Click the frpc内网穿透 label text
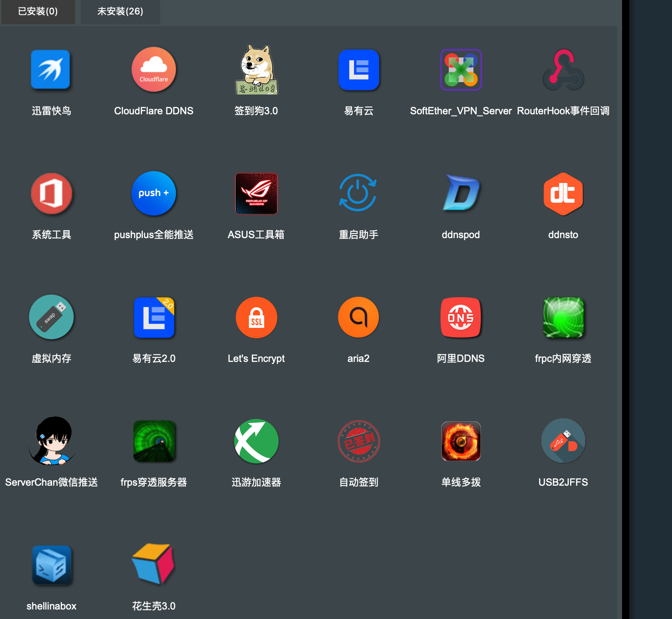Image resolution: width=672 pixels, height=619 pixels. [563, 358]
